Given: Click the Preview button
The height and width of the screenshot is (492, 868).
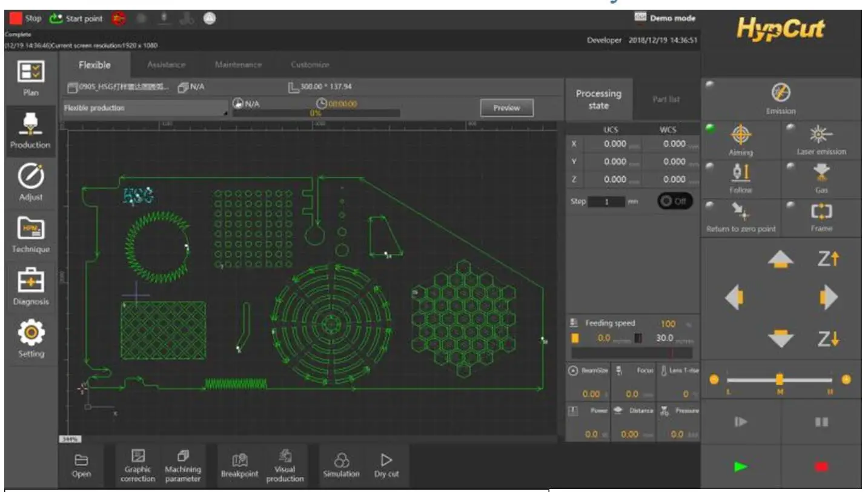Looking at the screenshot, I should tap(506, 108).
